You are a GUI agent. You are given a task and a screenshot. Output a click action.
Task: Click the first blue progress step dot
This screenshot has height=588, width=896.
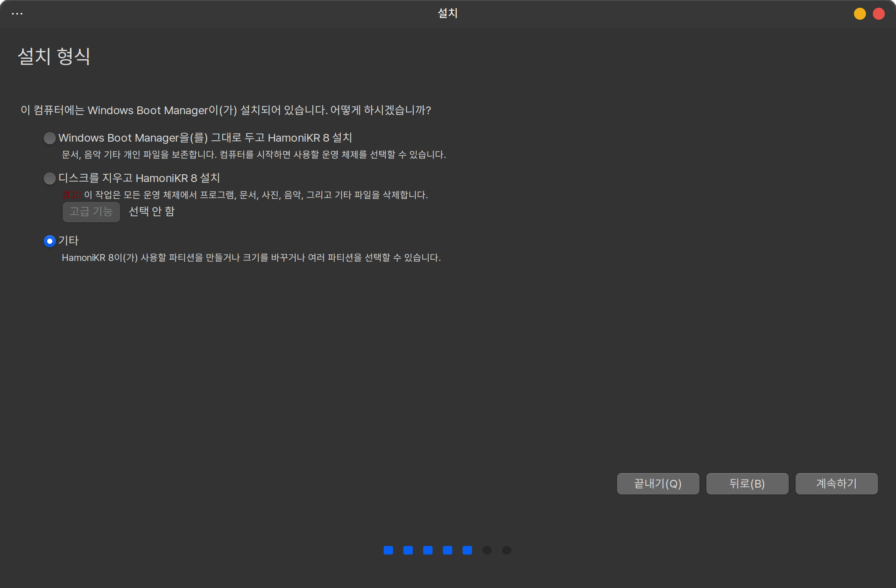point(388,550)
